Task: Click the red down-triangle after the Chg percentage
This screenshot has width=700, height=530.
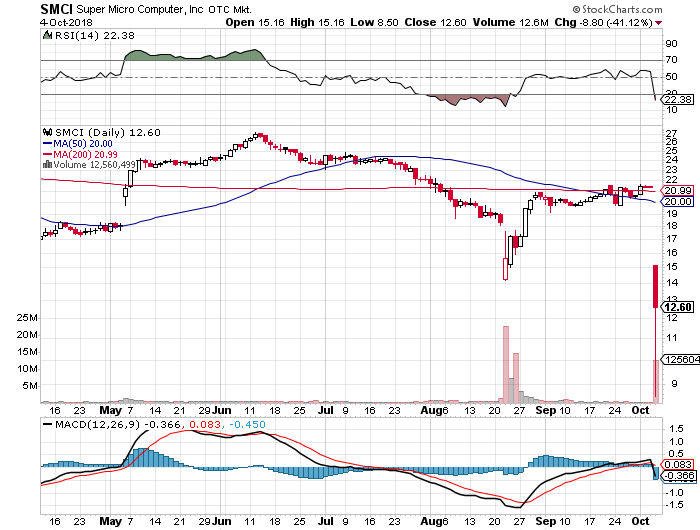Action: (x=658, y=23)
